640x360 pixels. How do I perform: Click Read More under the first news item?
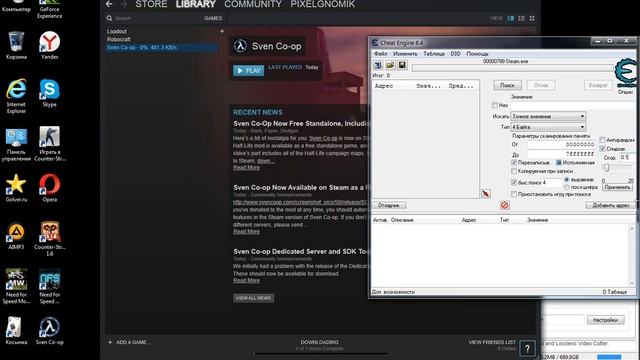[246, 167]
